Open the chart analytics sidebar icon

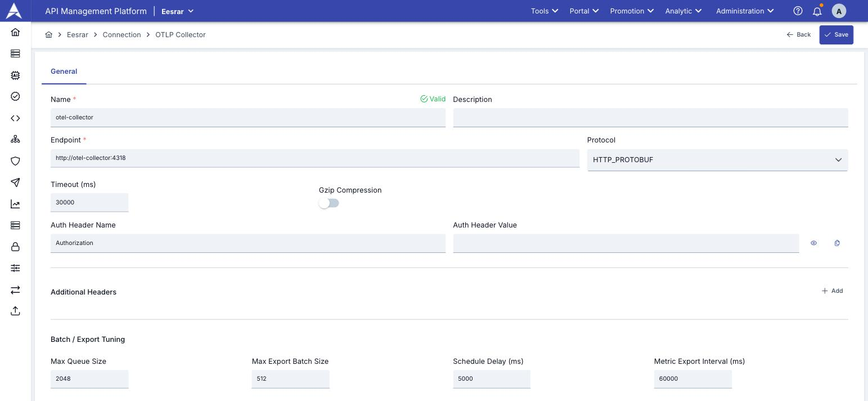[15, 204]
